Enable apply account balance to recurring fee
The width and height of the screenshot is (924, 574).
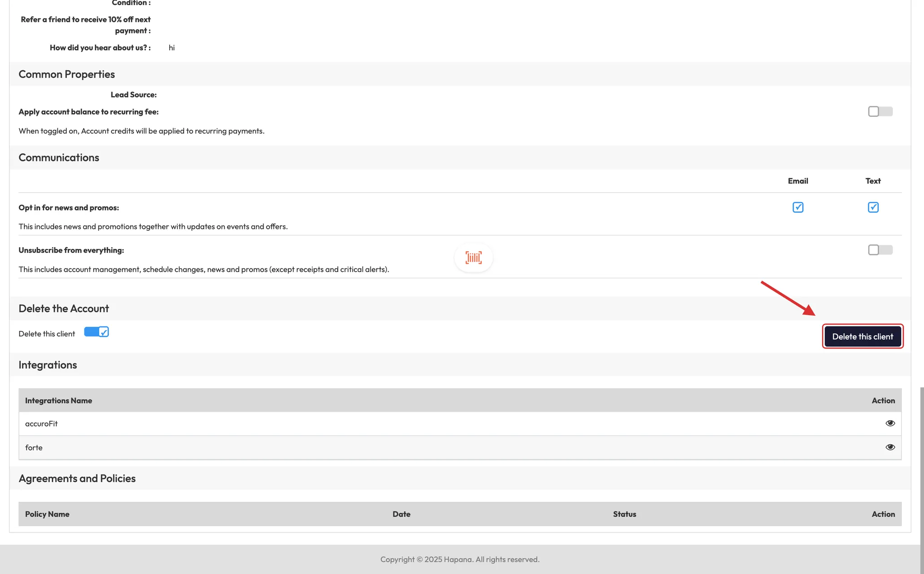pos(880,111)
